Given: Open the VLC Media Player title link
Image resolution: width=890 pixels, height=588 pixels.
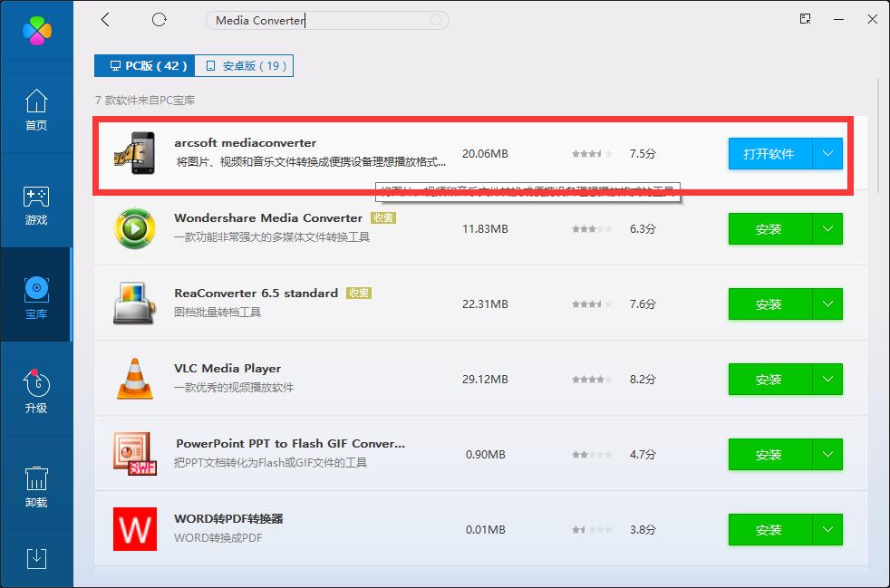Looking at the screenshot, I should pos(227,369).
